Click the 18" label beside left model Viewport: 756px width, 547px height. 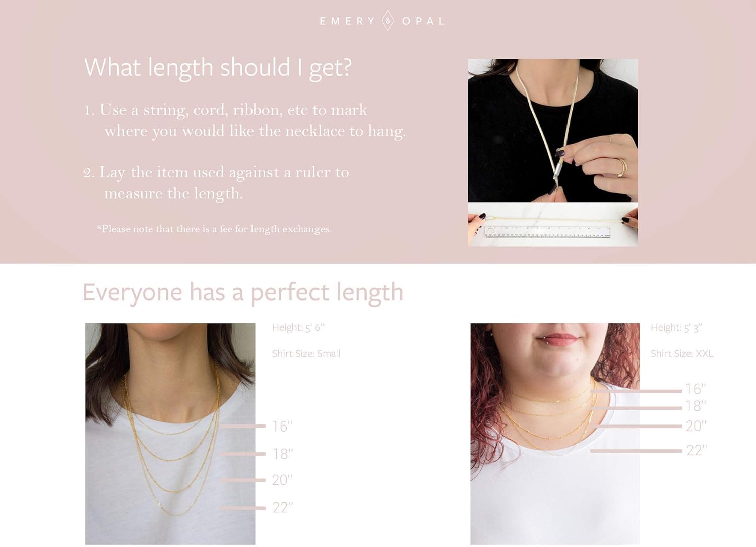[282, 454]
